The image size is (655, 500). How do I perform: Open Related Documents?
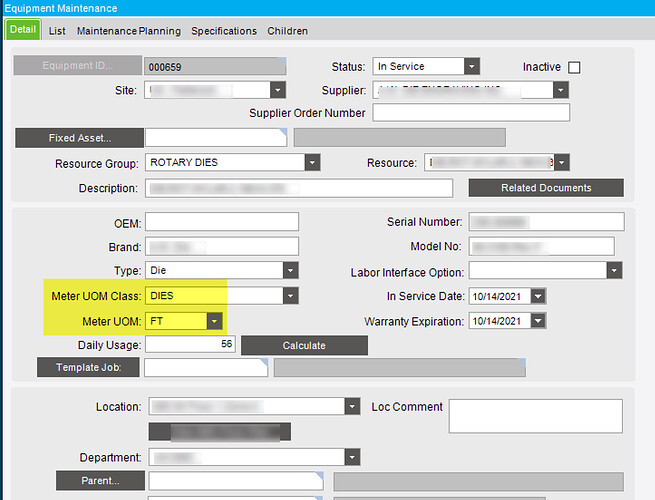(546, 188)
